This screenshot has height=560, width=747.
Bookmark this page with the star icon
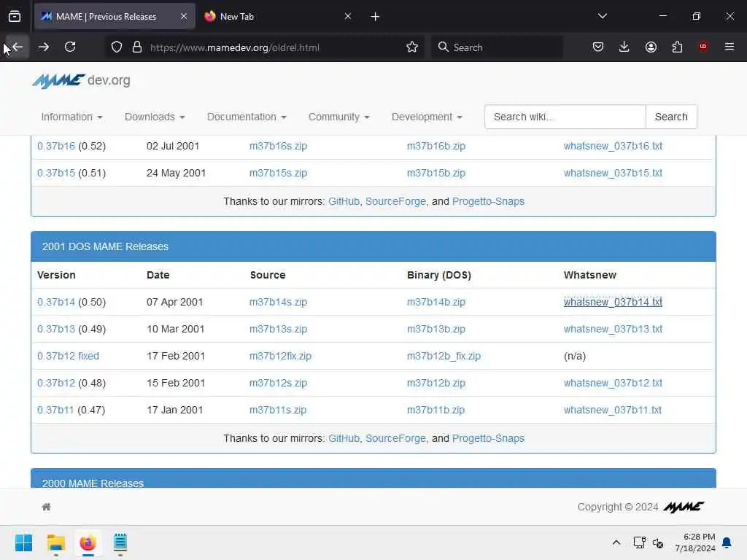point(412,47)
